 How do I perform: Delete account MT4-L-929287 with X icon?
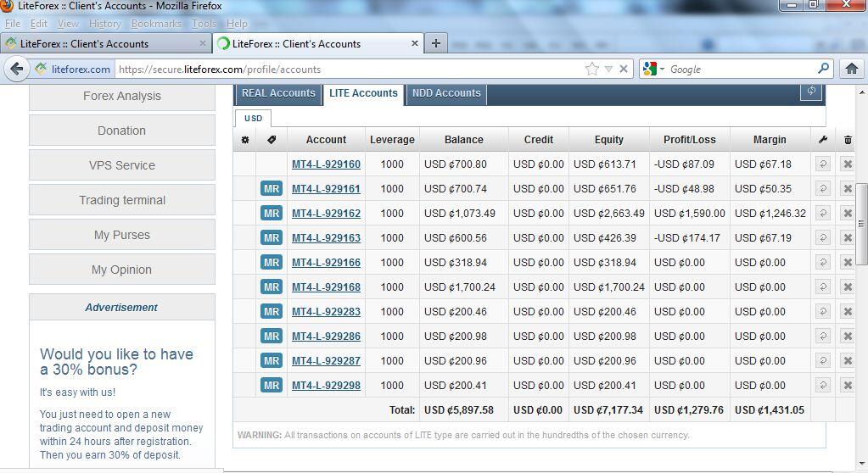point(847,361)
